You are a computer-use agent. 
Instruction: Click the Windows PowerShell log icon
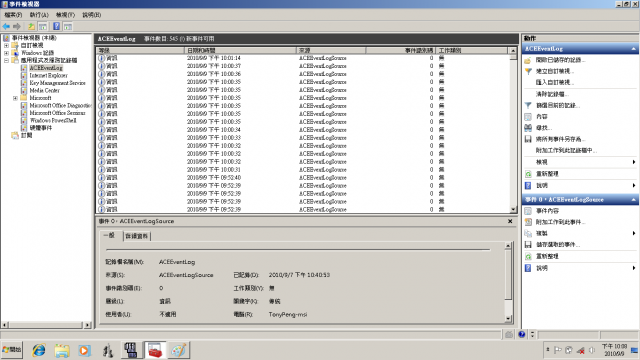24,120
